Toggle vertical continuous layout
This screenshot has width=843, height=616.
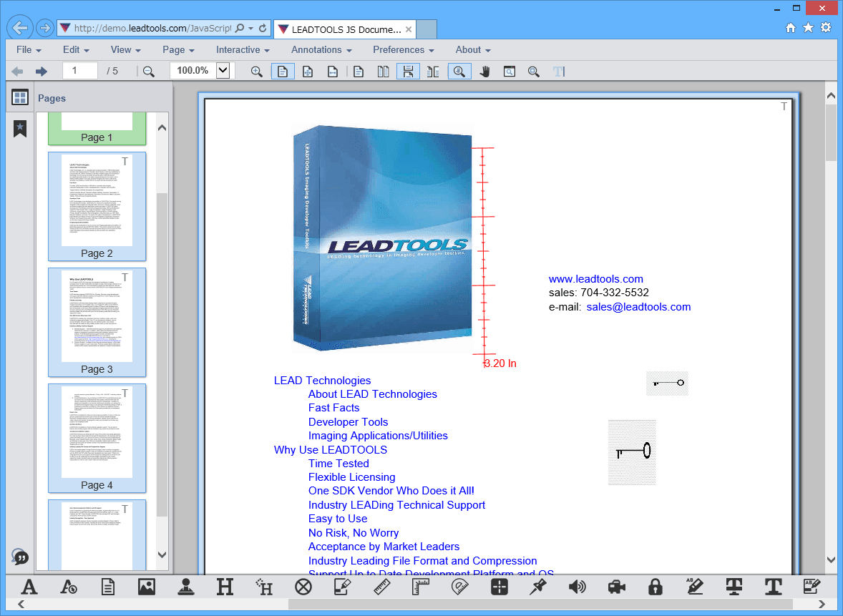(408, 72)
